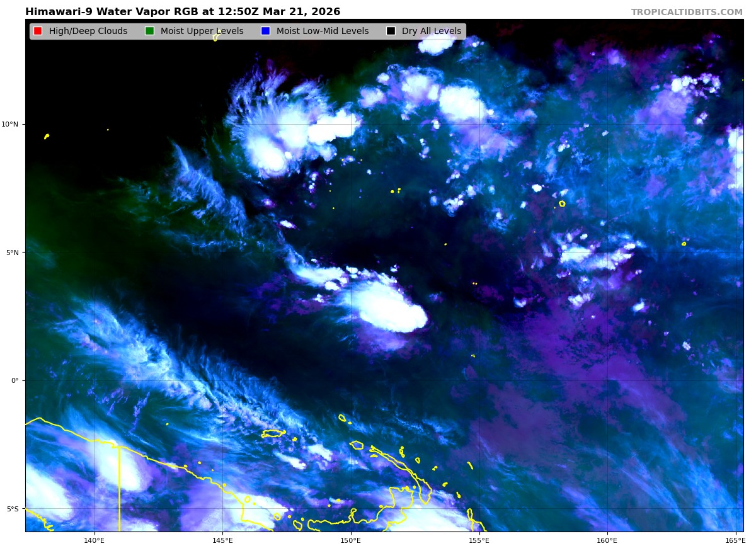Click the red High/Deep Clouds legend swatch
This screenshot has height=546, width=756.
pyautogui.click(x=38, y=31)
